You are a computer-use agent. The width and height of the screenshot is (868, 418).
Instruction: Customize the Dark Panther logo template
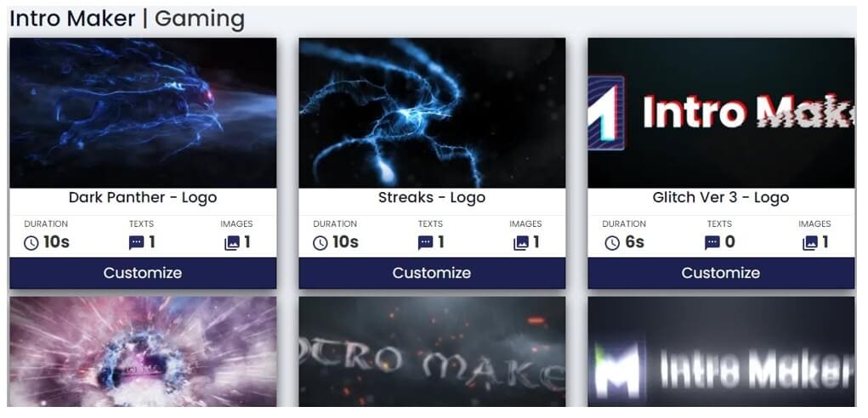143,273
